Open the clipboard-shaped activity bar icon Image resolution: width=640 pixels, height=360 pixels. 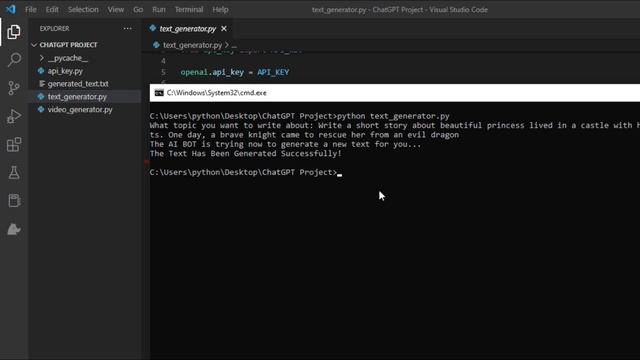14,200
